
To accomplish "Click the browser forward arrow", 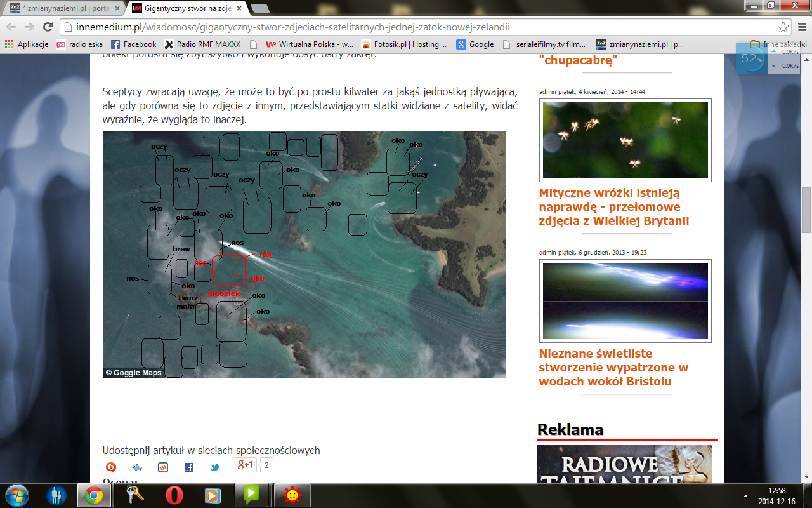I will [x=29, y=27].
